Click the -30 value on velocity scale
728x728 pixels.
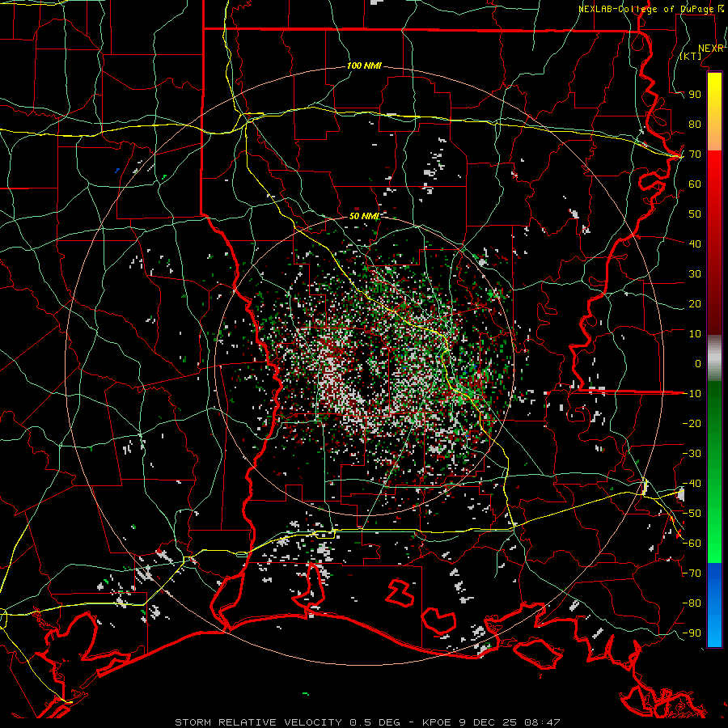pos(692,454)
